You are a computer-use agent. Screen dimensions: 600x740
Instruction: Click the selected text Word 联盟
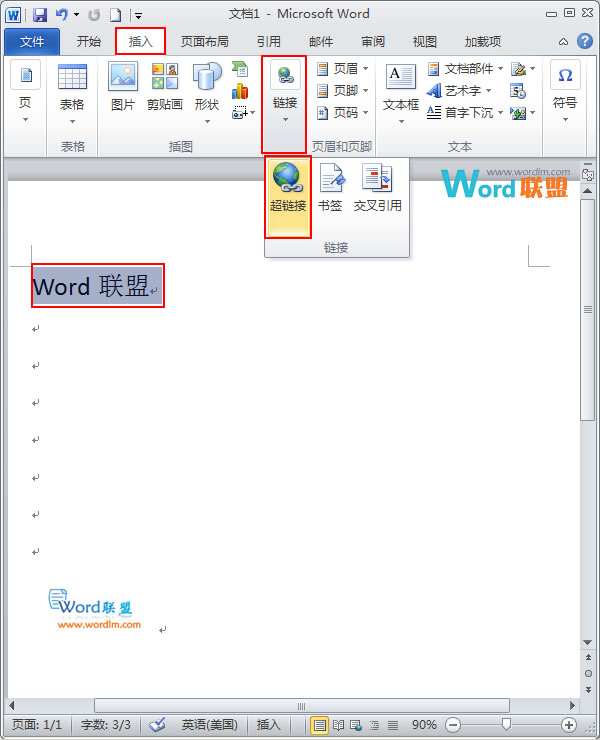91,286
